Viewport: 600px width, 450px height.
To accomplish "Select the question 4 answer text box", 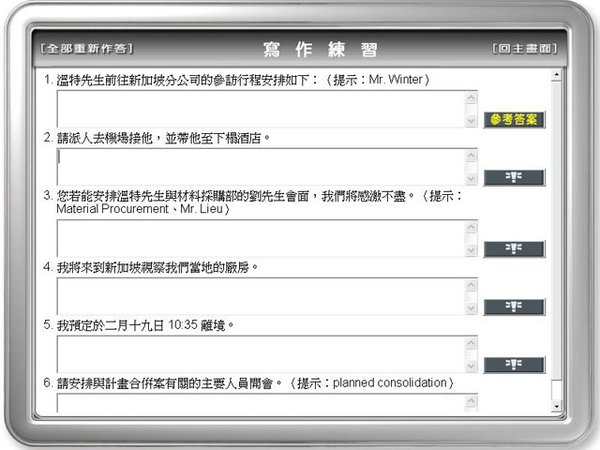I will (x=260, y=296).
